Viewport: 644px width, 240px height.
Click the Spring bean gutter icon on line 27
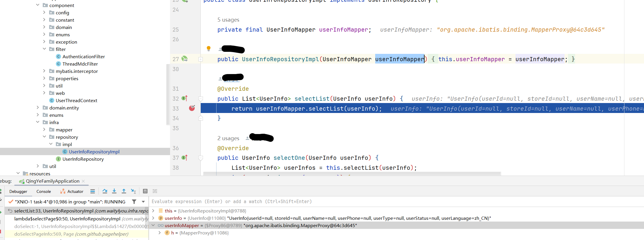coord(185,59)
